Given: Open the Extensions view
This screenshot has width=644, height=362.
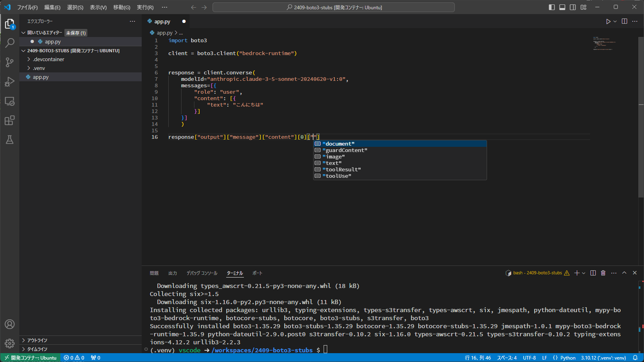Looking at the screenshot, I should click(10, 120).
